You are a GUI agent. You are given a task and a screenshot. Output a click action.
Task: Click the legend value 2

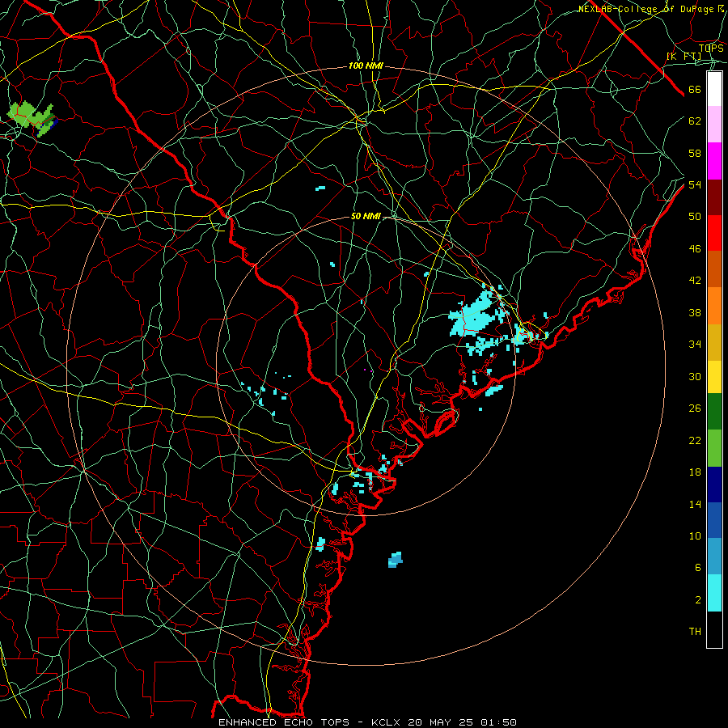(x=698, y=600)
